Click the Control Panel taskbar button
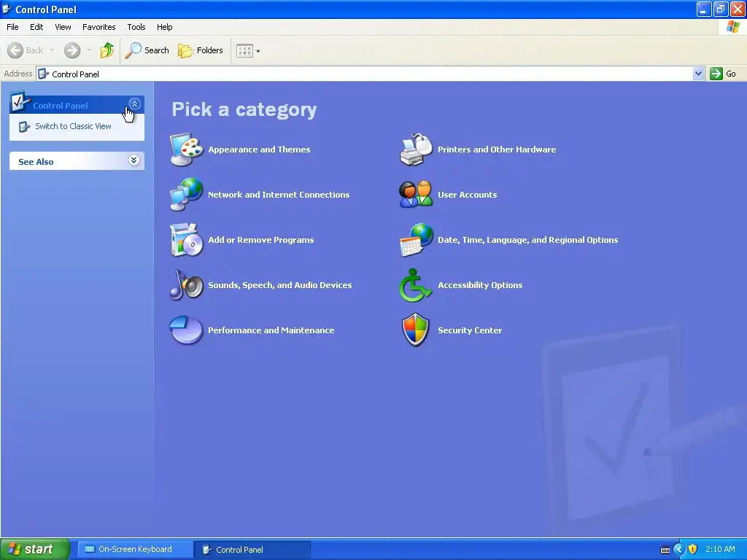This screenshot has height=560, width=747. (x=252, y=550)
